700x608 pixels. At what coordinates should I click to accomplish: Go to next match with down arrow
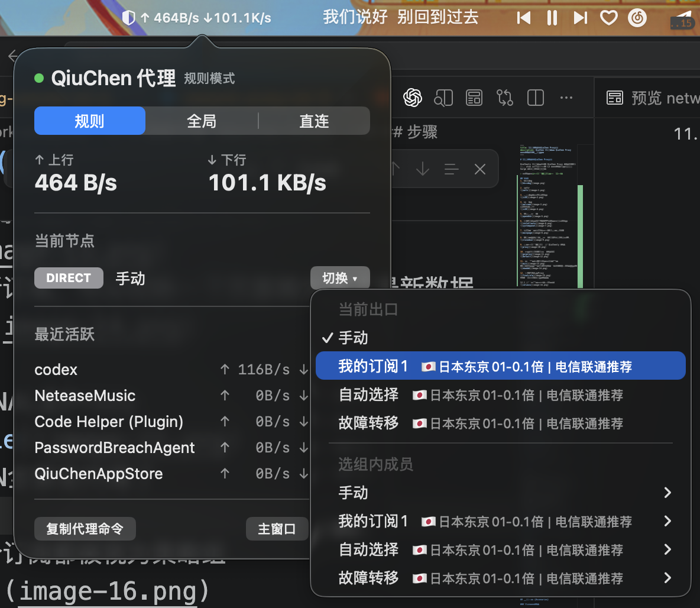(422, 169)
